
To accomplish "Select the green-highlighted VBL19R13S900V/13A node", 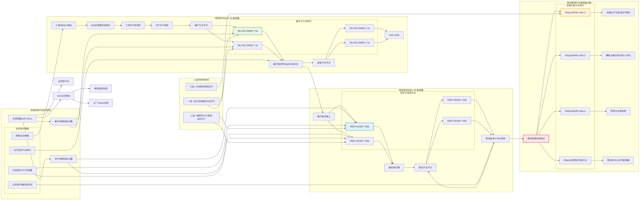I will (247, 31).
